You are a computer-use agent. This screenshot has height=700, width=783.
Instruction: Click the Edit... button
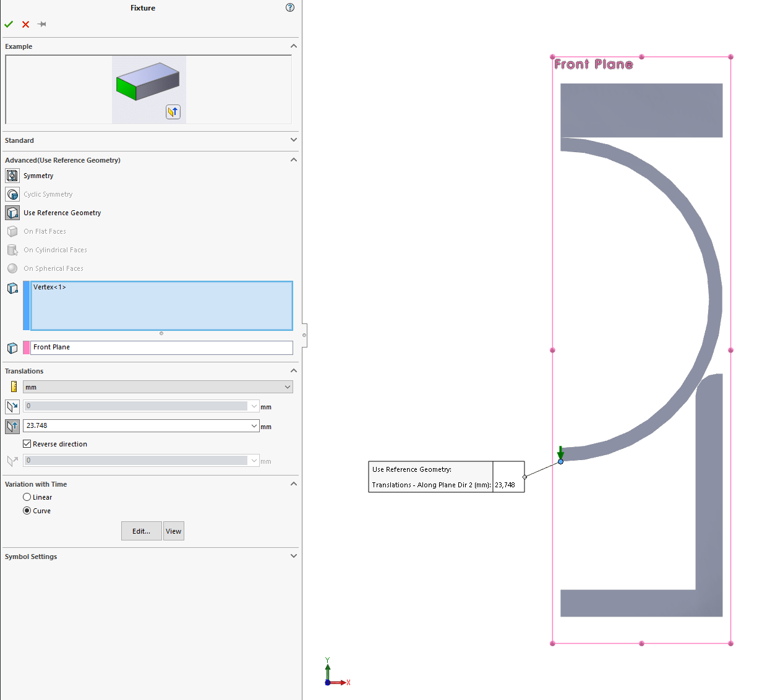click(141, 531)
